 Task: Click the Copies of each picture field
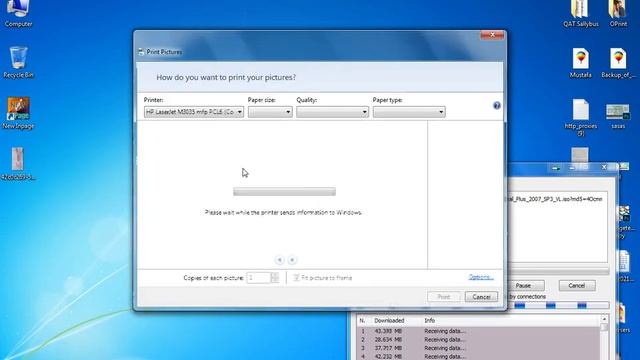[x=258, y=278]
